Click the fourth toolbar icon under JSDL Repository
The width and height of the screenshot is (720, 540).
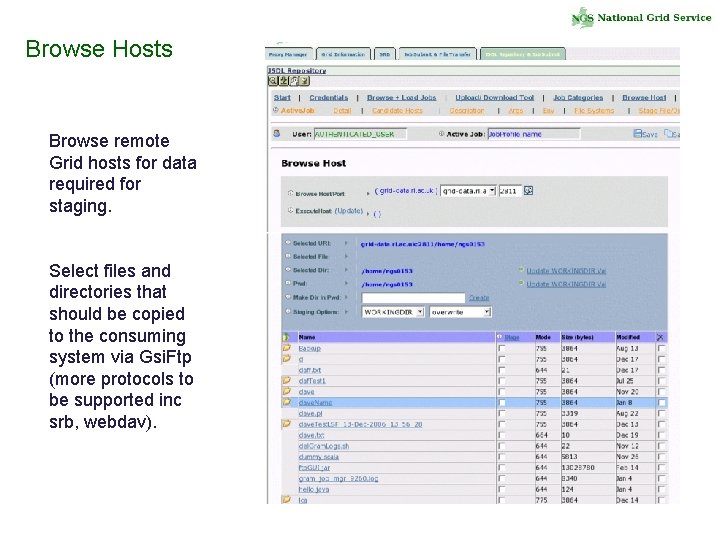click(304, 81)
